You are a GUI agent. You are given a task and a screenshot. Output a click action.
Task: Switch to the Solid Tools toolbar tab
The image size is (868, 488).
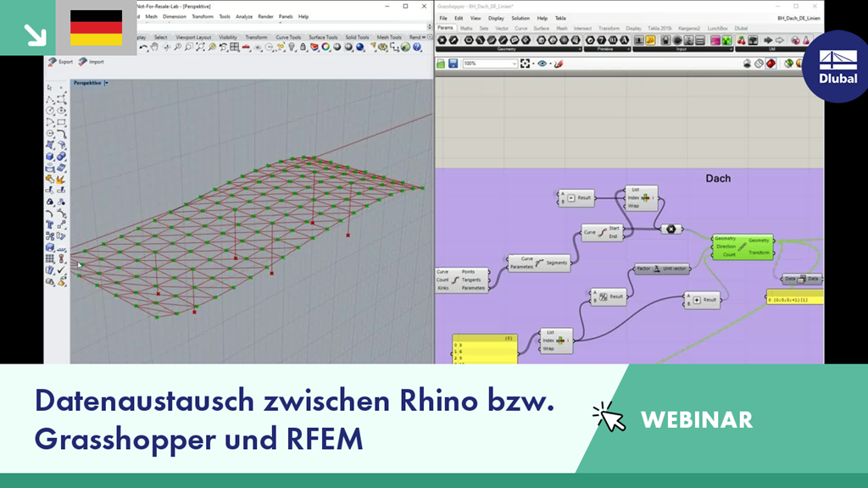pyautogui.click(x=357, y=37)
